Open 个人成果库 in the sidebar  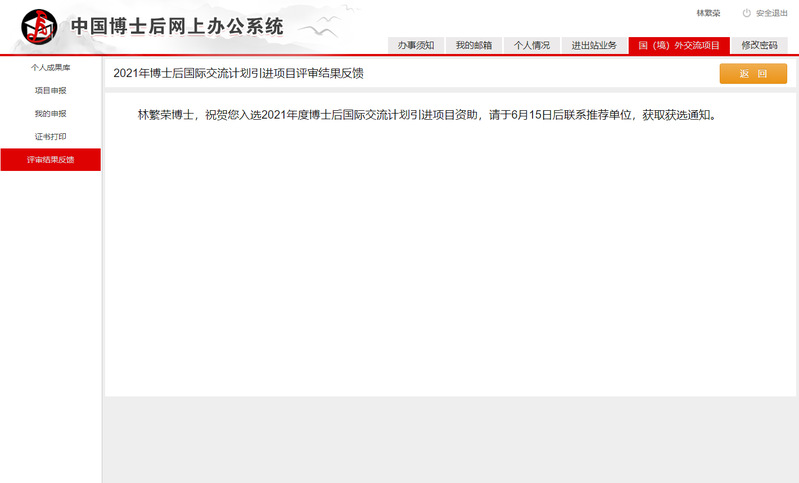pos(50,67)
